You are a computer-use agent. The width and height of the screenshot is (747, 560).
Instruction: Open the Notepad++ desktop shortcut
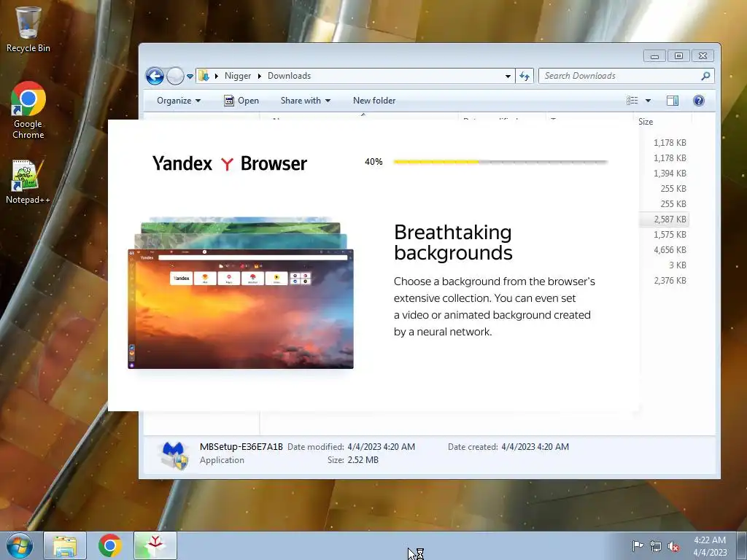point(28,182)
